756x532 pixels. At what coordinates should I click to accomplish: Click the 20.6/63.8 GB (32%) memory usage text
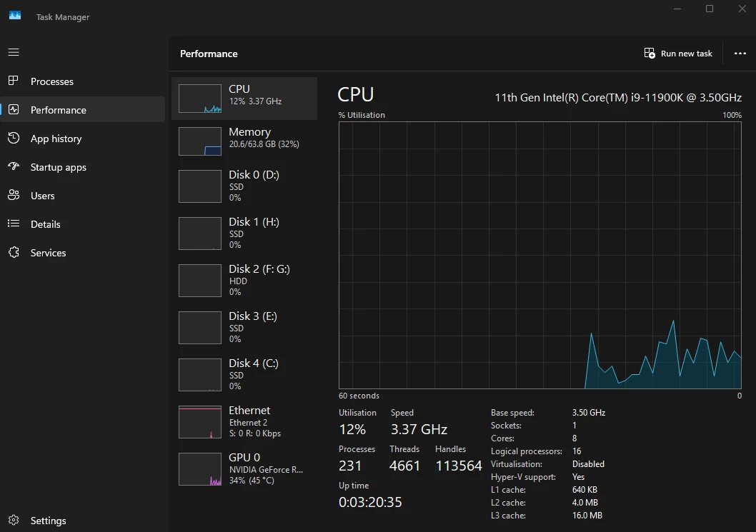coord(264,144)
